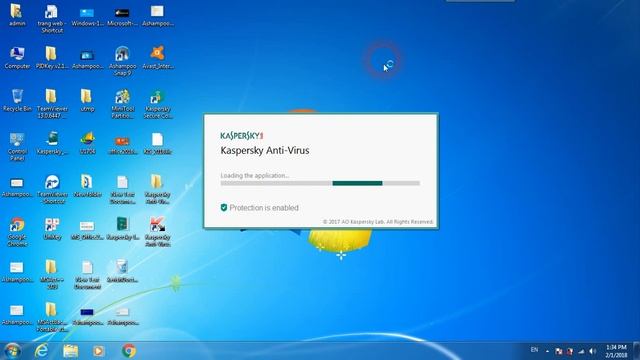Screen dimensions: 640x360
Task: Open the MiPortable folder icon
Action: (x=51, y=317)
